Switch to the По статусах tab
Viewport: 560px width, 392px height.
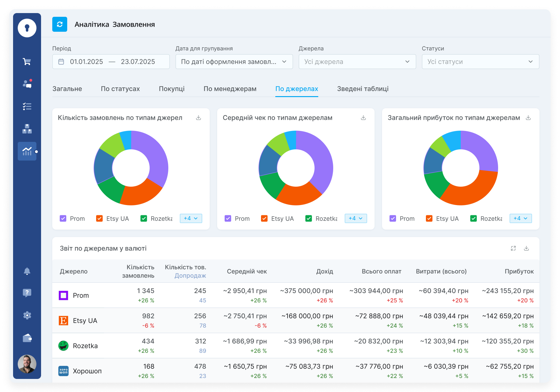[120, 89]
